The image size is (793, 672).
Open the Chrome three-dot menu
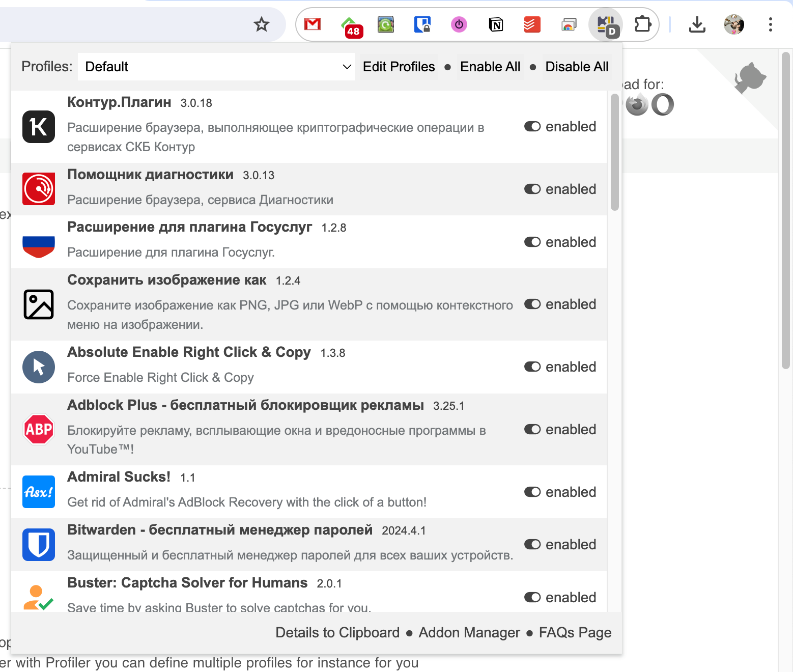pos(771,24)
